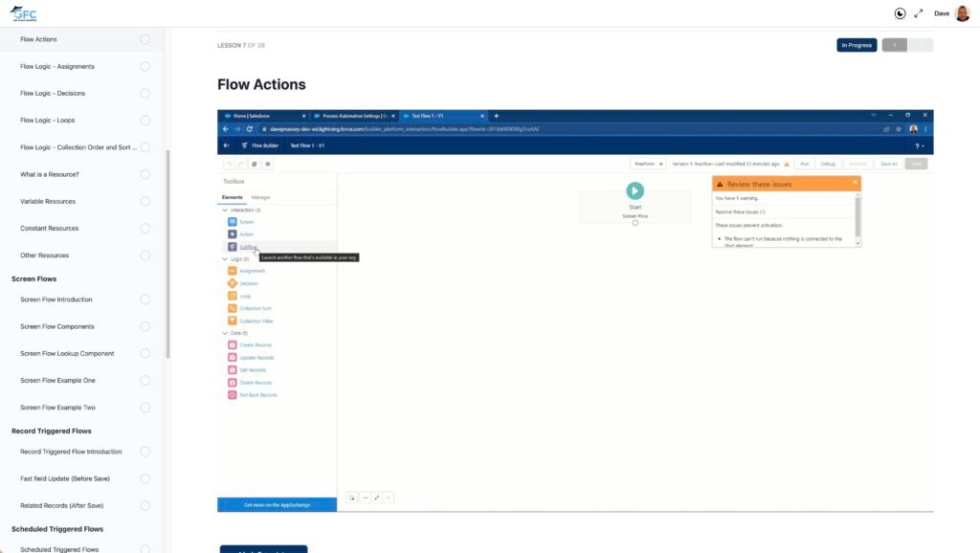
Task: Click the fullscreen expand arrows icon
Action: pos(918,13)
